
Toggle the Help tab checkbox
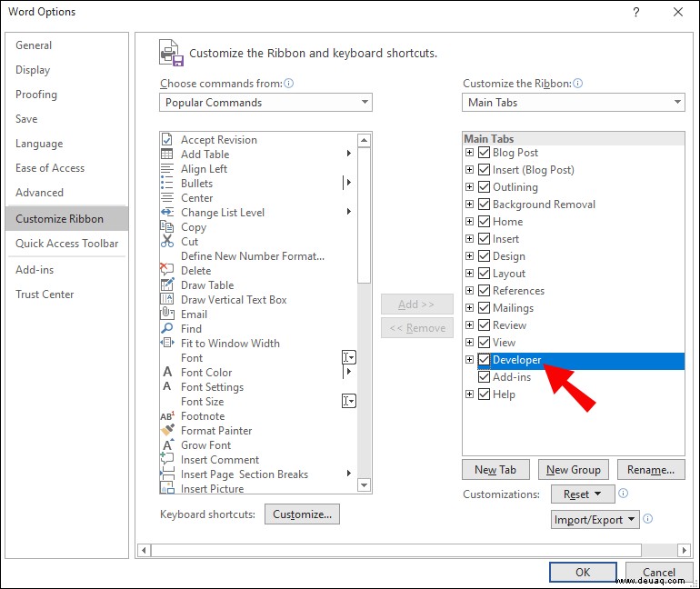pyautogui.click(x=484, y=394)
